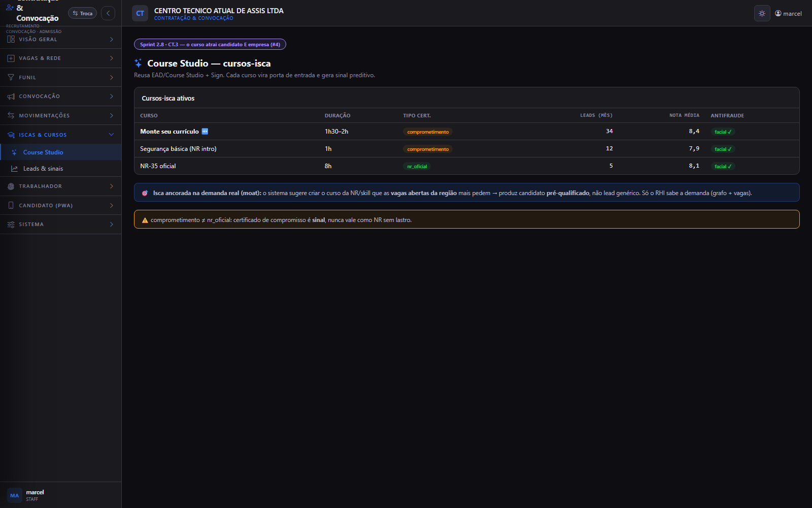Image resolution: width=812 pixels, height=508 pixels.
Task: Collapse the sidebar with the chevron button
Action: click(108, 13)
